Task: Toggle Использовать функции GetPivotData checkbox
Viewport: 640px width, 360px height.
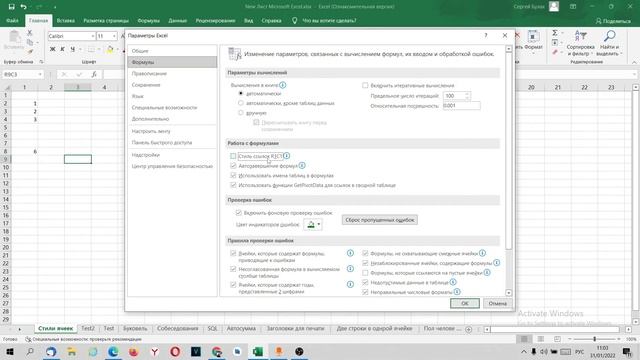Action: tap(233, 185)
